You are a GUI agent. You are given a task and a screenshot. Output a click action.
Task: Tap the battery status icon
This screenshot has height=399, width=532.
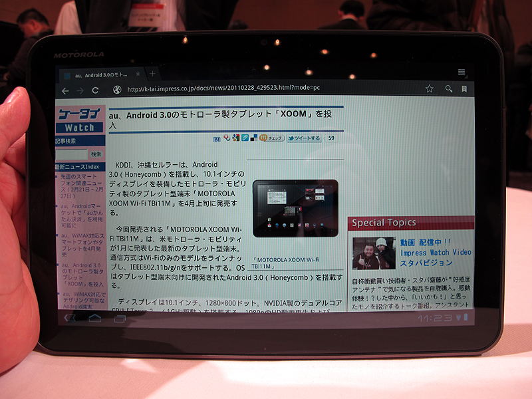click(466, 317)
